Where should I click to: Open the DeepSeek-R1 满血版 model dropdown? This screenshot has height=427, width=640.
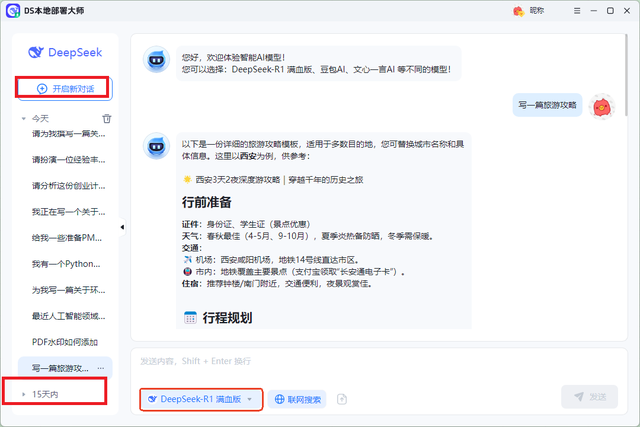(x=201, y=399)
